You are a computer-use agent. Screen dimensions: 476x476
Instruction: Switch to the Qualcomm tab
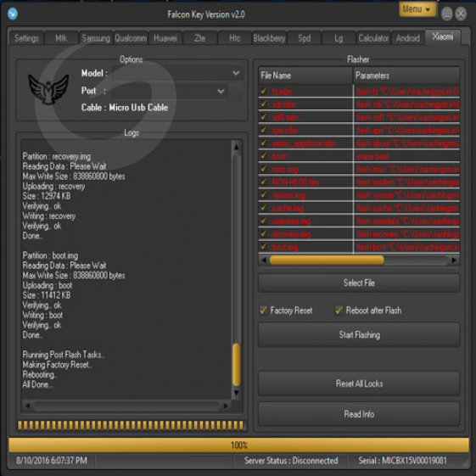(x=131, y=38)
